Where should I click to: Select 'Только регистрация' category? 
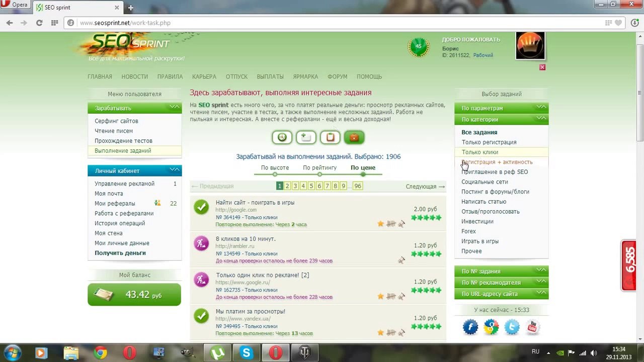tap(489, 142)
